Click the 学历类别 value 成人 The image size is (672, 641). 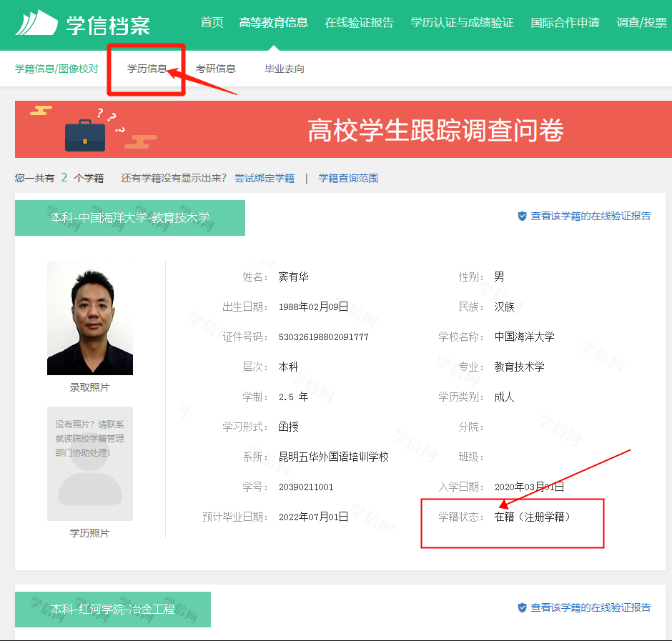[505, 397]
